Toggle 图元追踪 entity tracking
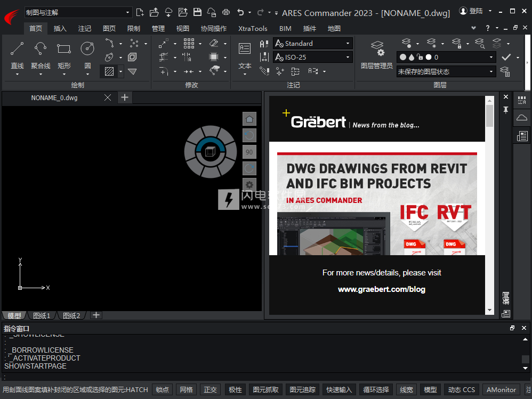532x399 pixels. pos(302,390)
